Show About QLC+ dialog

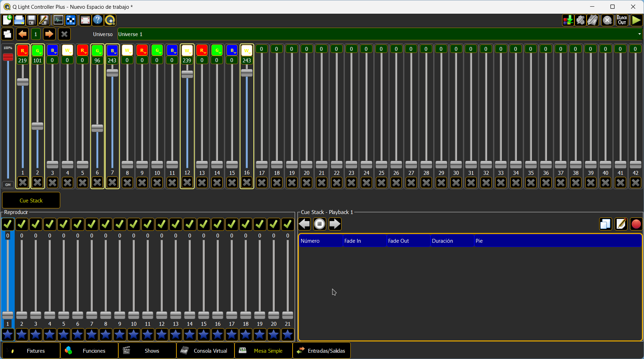point(110,20)
